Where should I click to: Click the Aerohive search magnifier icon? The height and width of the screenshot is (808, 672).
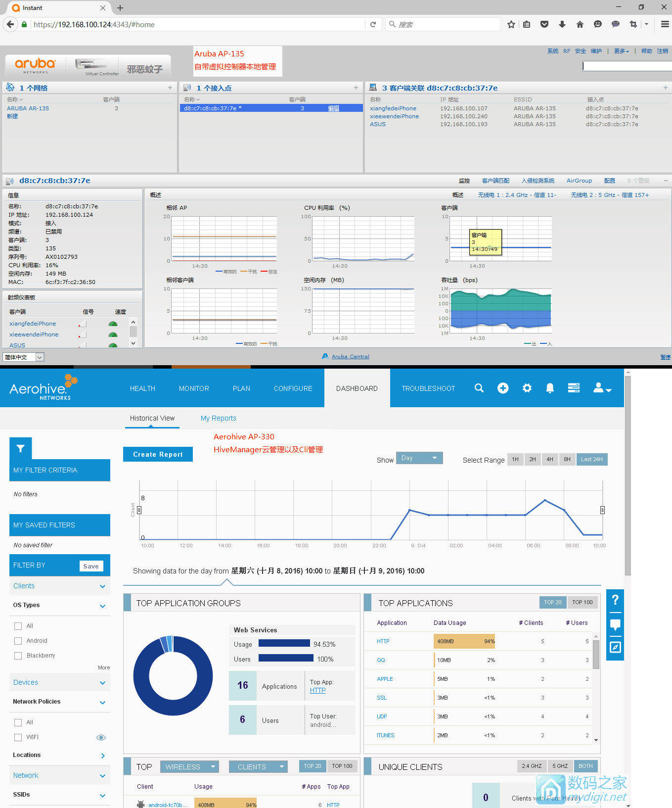tap(479, 388)
